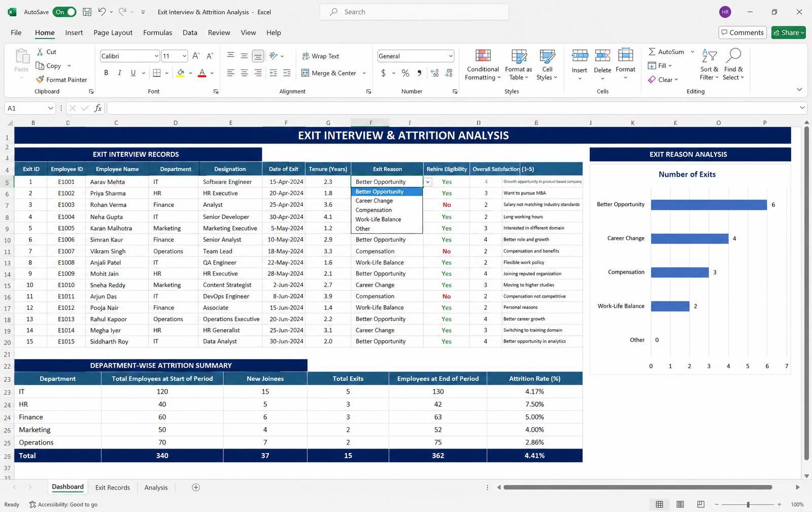Open the General number format dropdown
The height and width of the screenshot is (512, 812).
pos(450,56)
